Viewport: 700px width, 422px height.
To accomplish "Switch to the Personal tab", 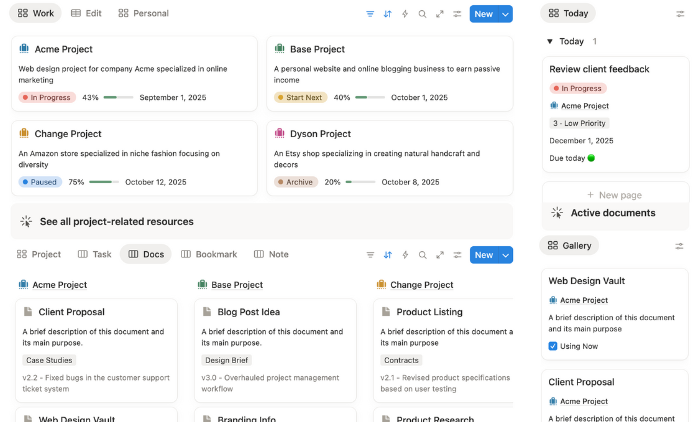I will pyautogui.click(x=143, y=13).
